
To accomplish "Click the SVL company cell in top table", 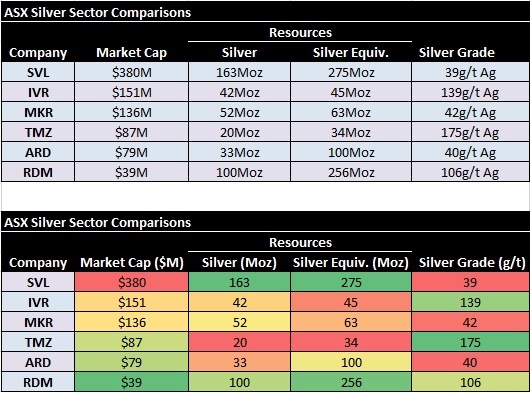I will click(x=38, y=72).
